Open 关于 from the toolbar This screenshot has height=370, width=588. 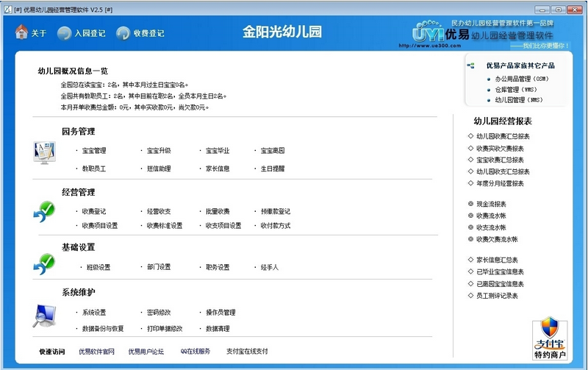pyautogui.click(x=39, y=33)
